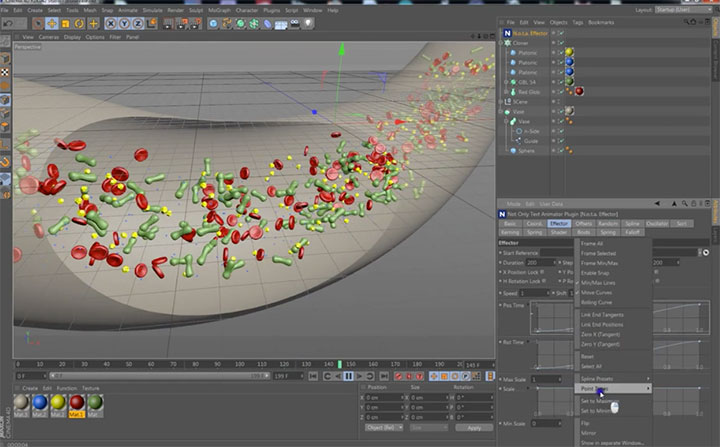Click the Apply button in Coordinates
Image resolution: width=720 pixels, height=447 pixels.
pyautogui.click(x=474, y=428)
